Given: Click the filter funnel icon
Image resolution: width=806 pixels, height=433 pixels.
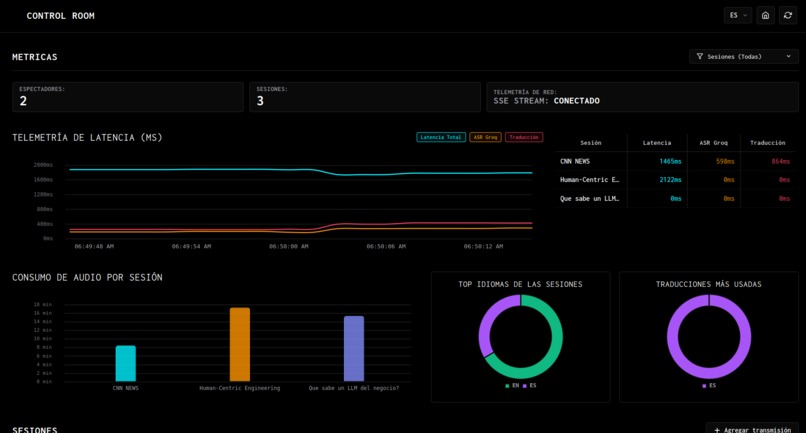Looking at the screenshot, I should coord(700,57).
